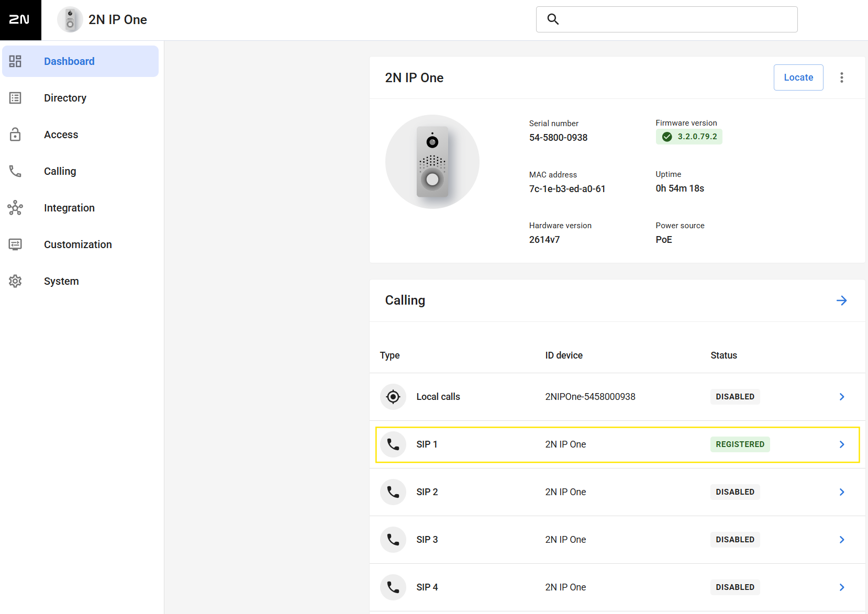868x614 pixels.
Task: Click the SIP 4 phone icon
Action: tap(393, 587)
